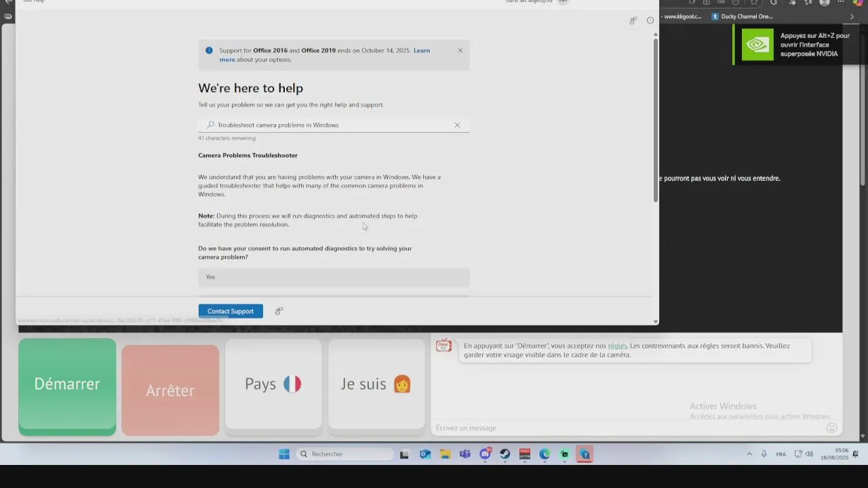The image size is (868, 488).
Task: Click the search magnifier icon in Get Help
Action: tap(211, 125)
